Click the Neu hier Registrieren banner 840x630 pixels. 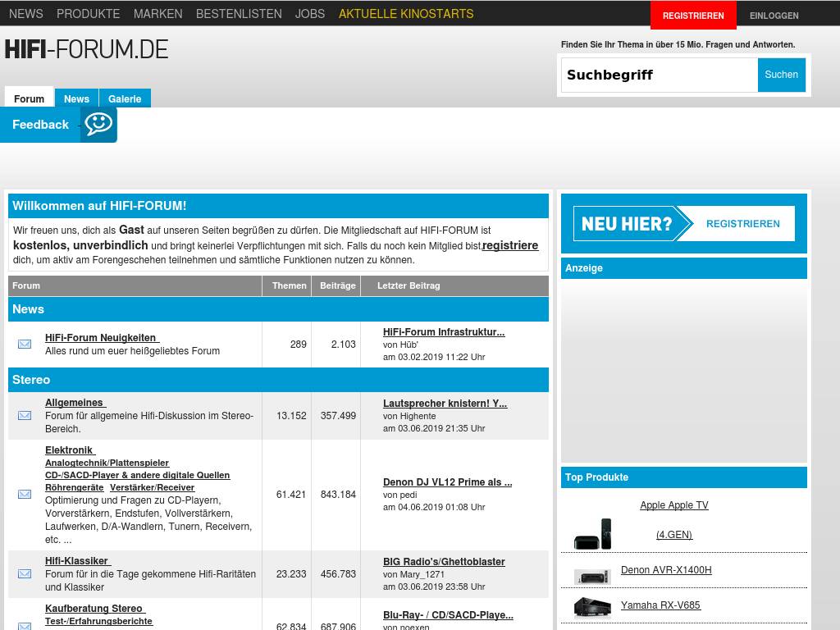pyautogui.click(x=683, y=223)
